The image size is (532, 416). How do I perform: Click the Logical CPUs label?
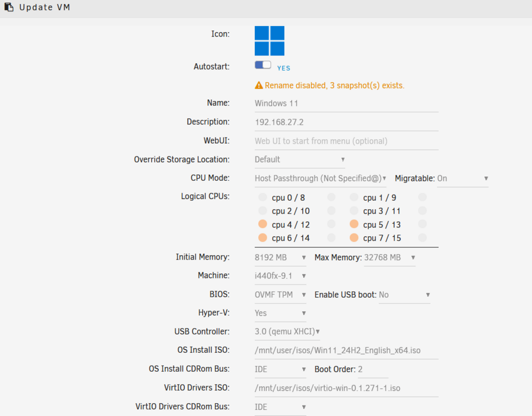(x=205, y=196)
